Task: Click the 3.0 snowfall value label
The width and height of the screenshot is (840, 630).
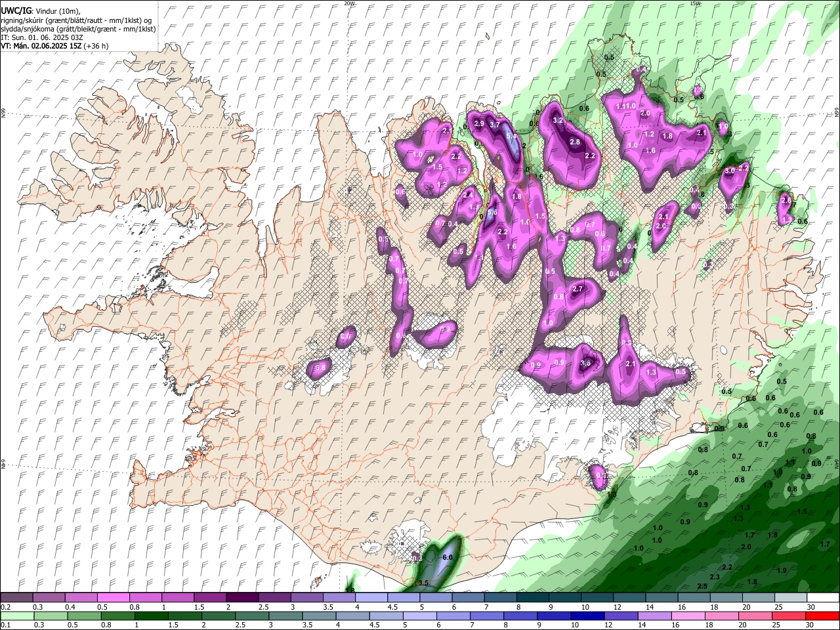Action: (x=730, y=171)
